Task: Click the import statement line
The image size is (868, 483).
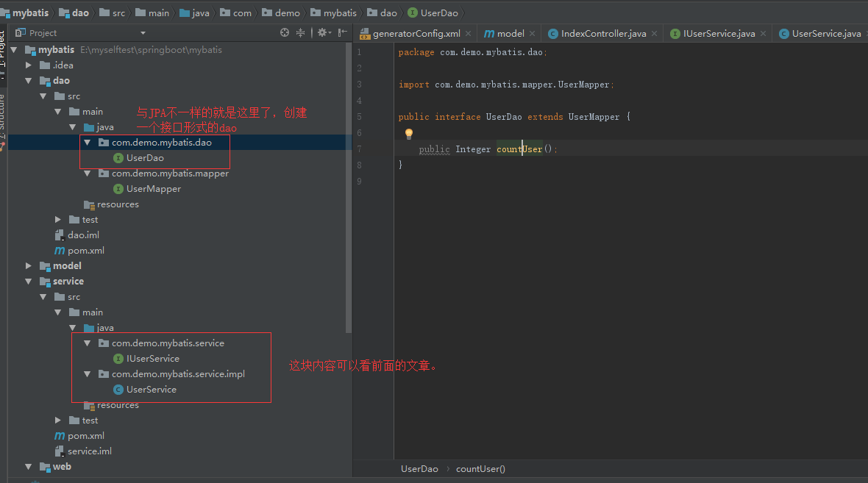Action: 506,85
